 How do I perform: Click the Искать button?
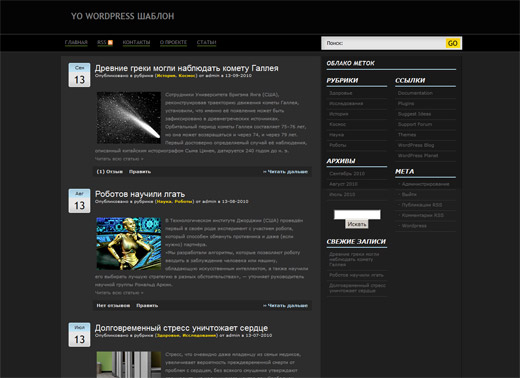point(357,224)
